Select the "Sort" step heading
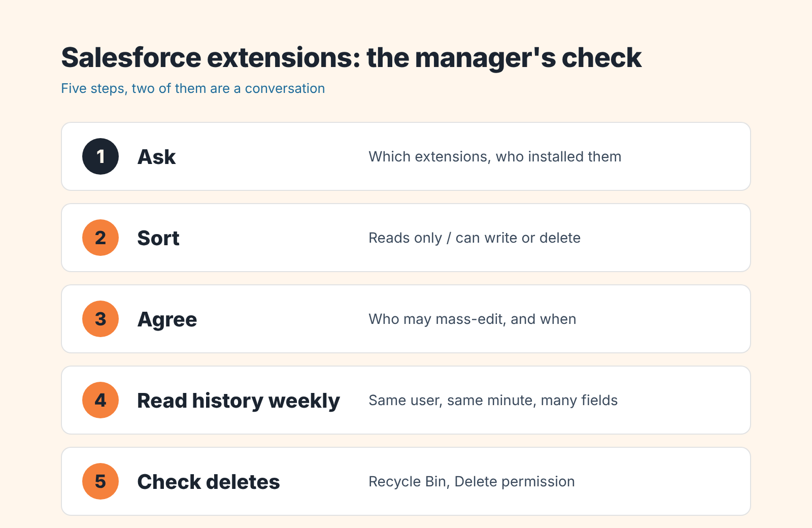The image size is (812, 528). [x=158, y=238]
